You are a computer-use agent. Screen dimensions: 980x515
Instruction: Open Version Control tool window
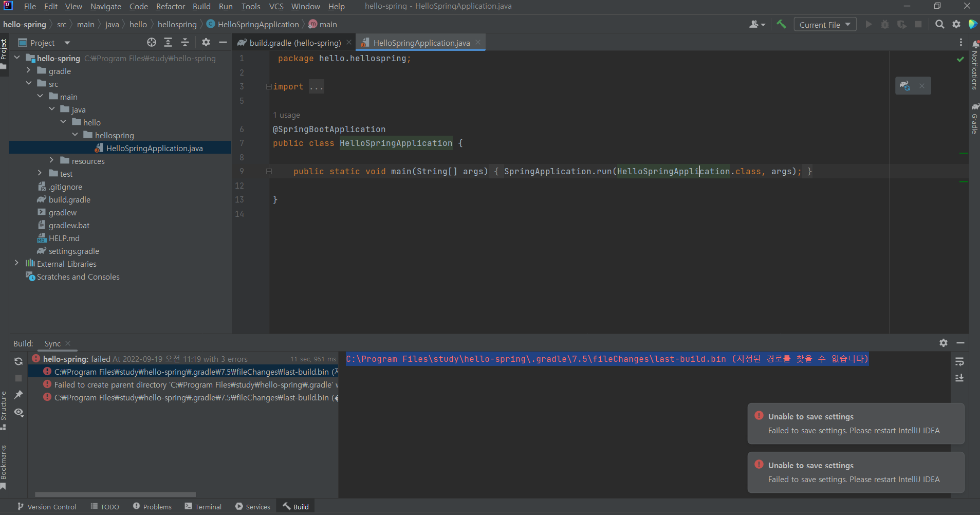(47, 507)
